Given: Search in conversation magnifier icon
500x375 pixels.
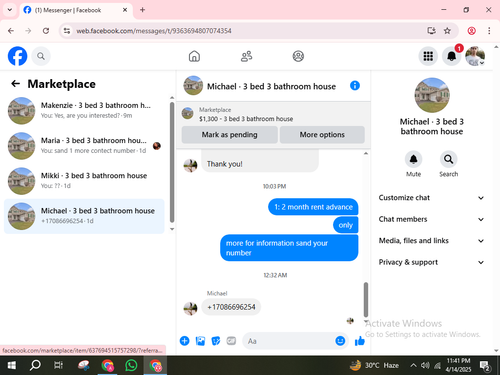Looking at the screenshot, I should pos(448,159).
